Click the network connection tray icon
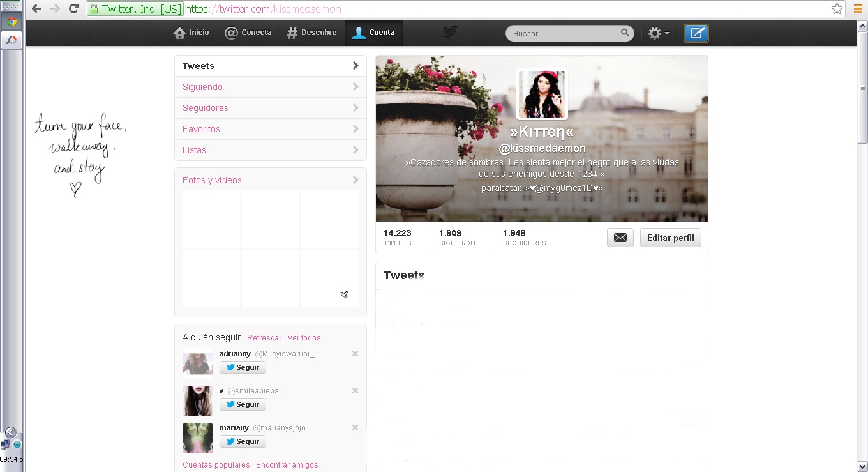The image size is (868, 472). click(x=6, y=445)
